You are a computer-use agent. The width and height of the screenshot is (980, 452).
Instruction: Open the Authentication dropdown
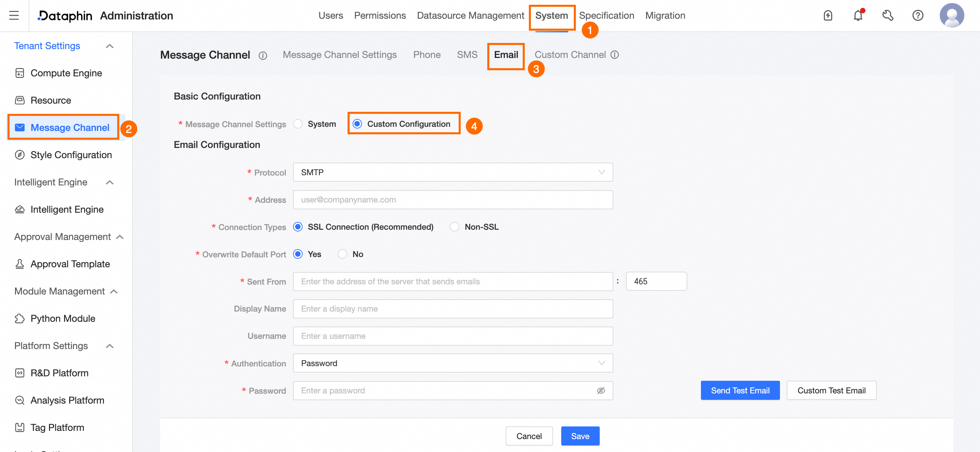point(453,363)
